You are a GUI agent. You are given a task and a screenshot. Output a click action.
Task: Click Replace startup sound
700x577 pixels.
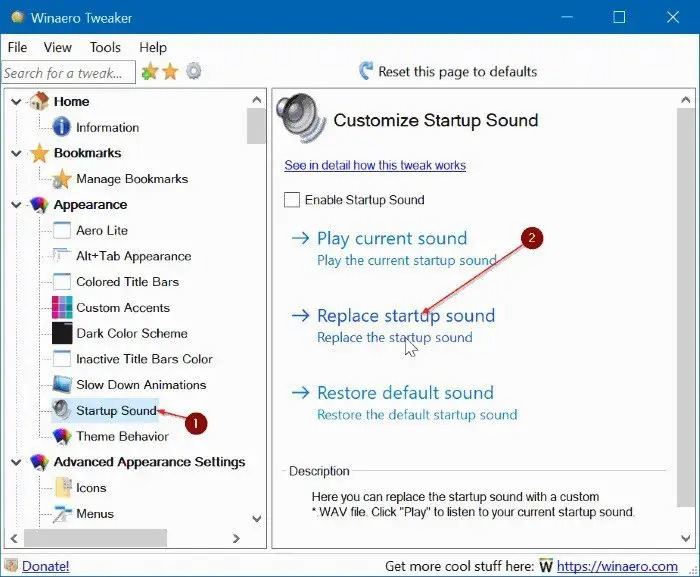(x=405, y=316)
